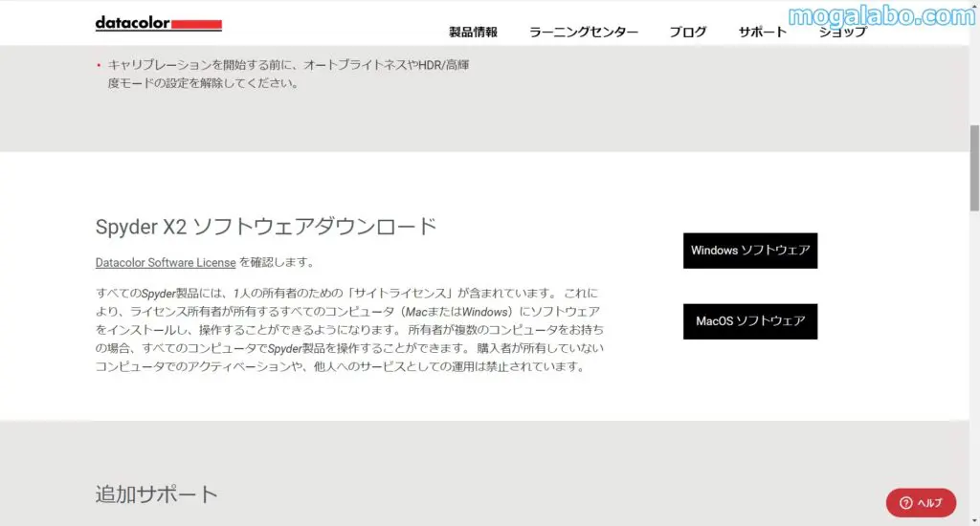Click the 追加サポート heading
This screenshot has height=526, width=980.
click(x=156, y=493)
